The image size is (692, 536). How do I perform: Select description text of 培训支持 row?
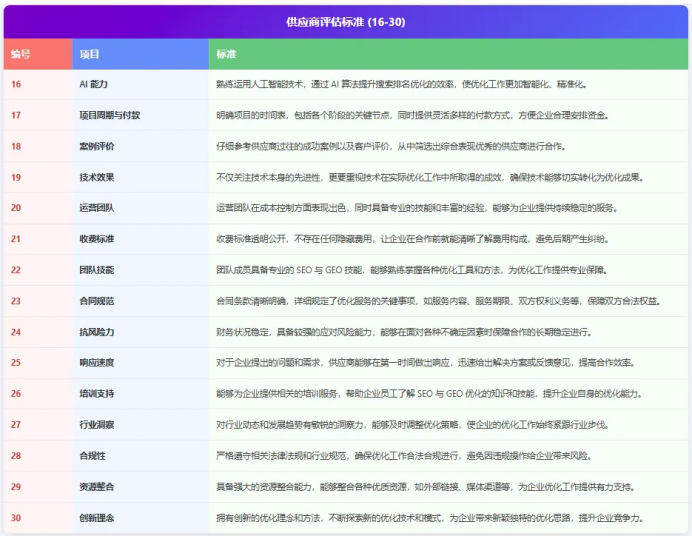coord(430,394)
